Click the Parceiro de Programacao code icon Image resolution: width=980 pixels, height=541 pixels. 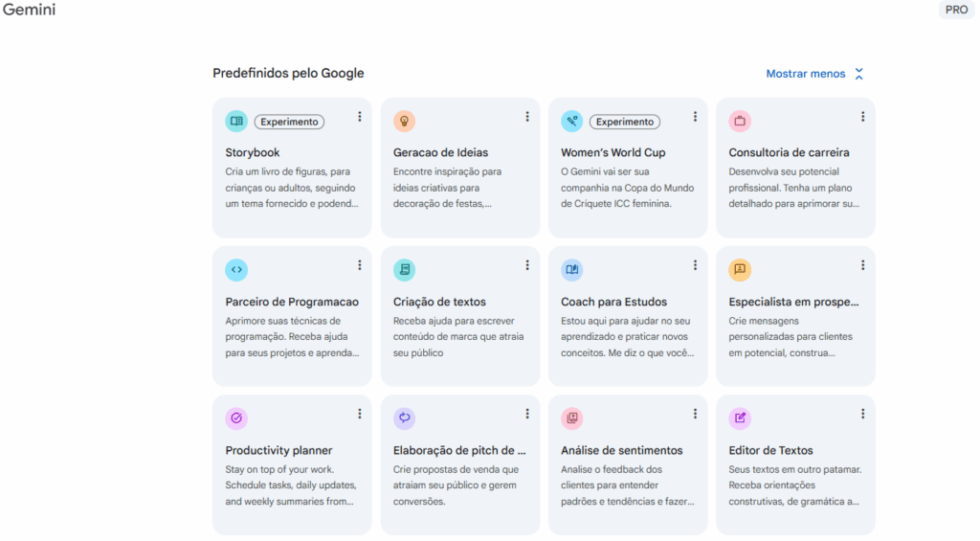236,270
